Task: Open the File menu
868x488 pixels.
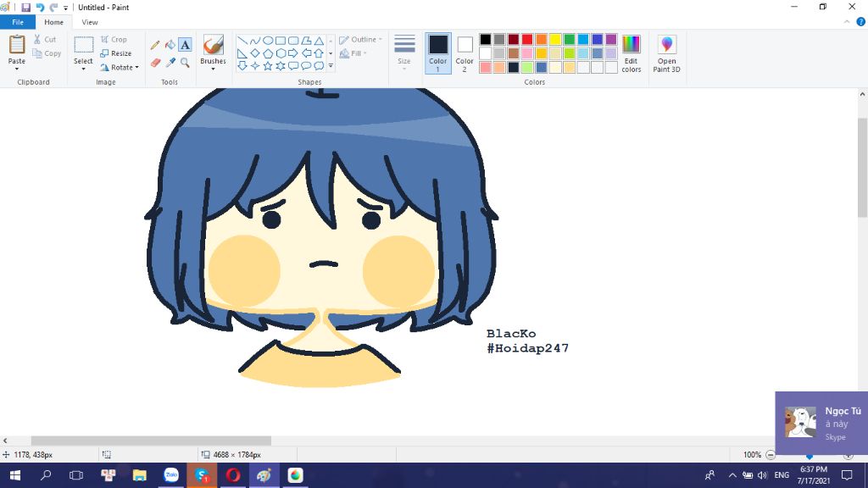Action: pos(18,22)
